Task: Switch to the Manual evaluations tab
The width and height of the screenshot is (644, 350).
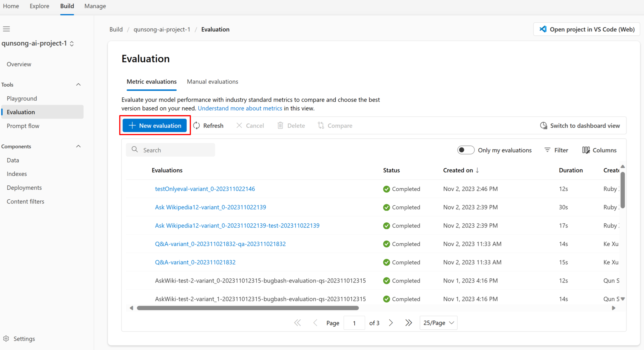Action: (x=212, y=82)
